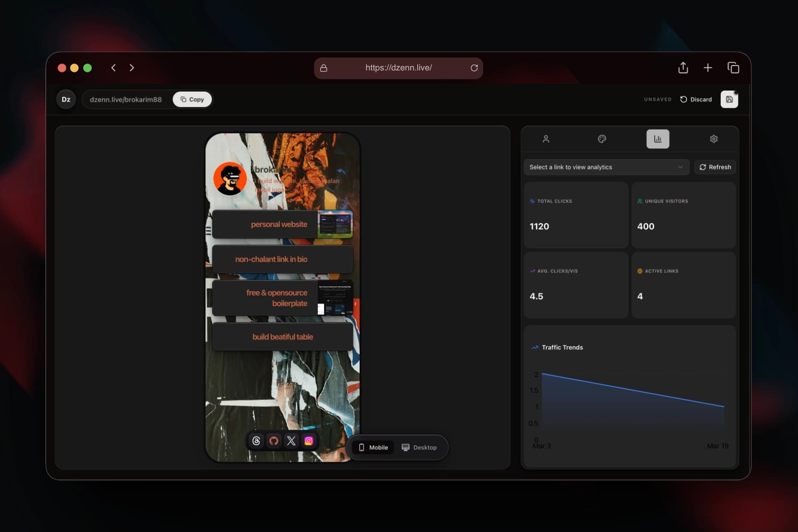The width and height of the screenshot is (798, 532).
Task: Open a new tab with plus icon
Action: 707,67
